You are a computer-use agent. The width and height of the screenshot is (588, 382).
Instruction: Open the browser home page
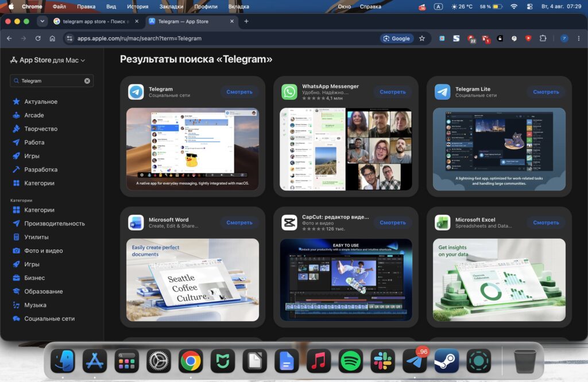52,38
